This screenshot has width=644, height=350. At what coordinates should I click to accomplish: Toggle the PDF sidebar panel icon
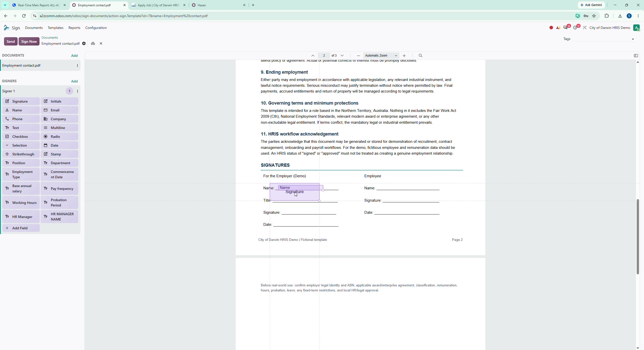coord(636,56)
